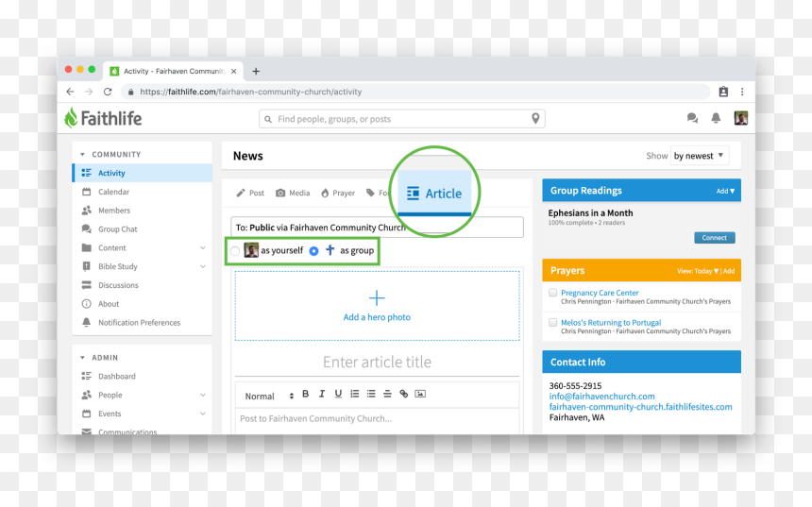Open Members in the sidebar
Screen dimensions: 812x507
[114, 211]
